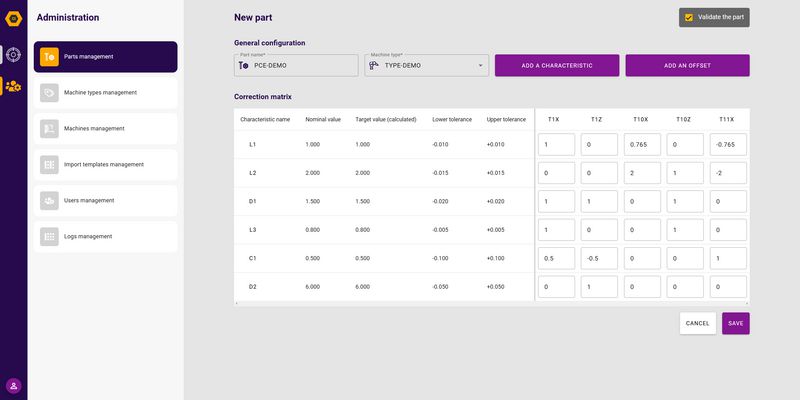This screenshot has height=400, width=800.
Task: Click the T10Z column header
Action: (684, 119)
